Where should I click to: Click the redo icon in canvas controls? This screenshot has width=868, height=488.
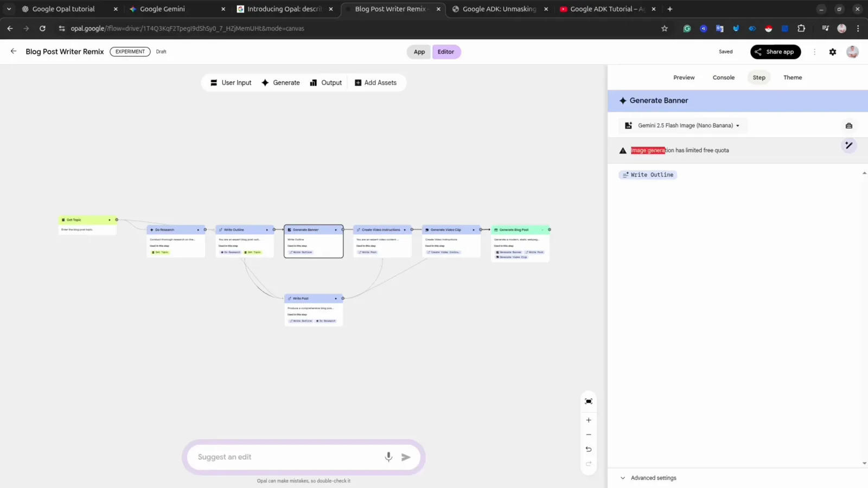click(589, 464)
